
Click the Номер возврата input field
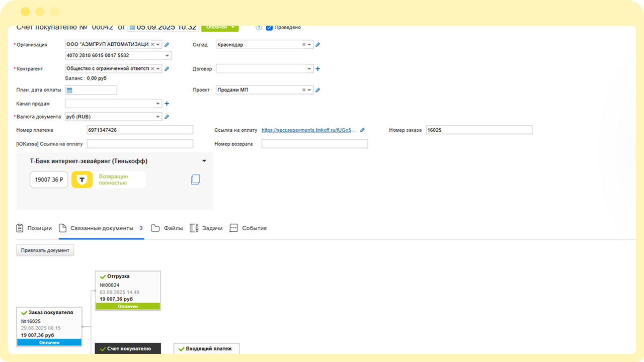click(314, 144)
